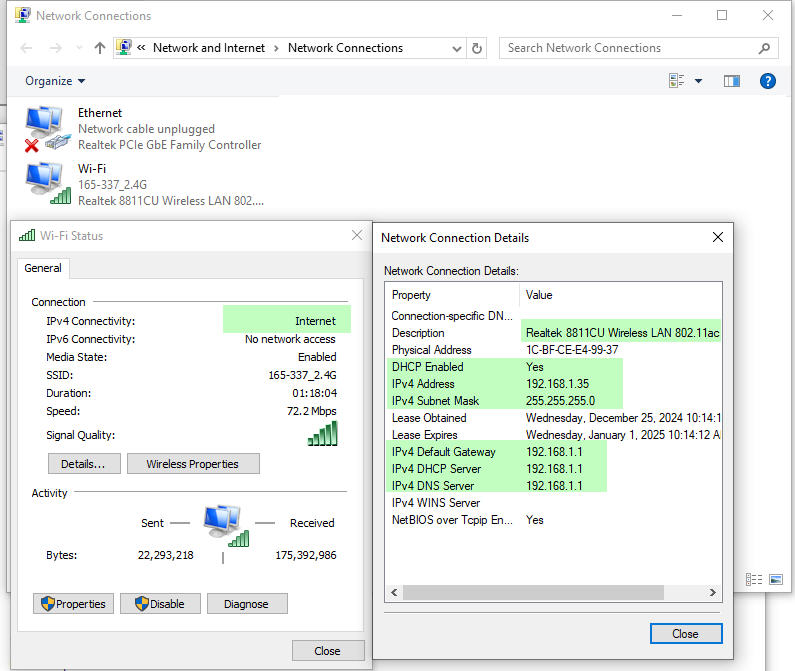Click Network and Internet breadcrumb
795x671 pixels.
(x=209, y=48)
